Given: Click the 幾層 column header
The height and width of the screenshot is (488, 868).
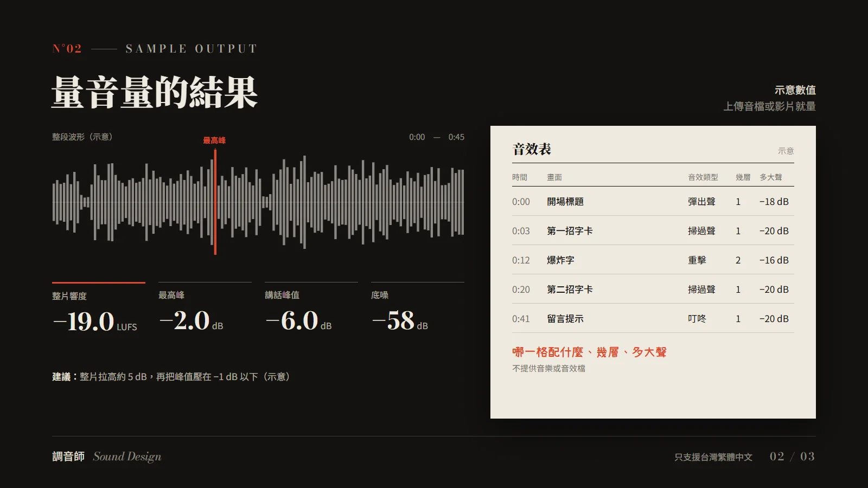Looking at the screenshot, I should click(x=743, y=177).
